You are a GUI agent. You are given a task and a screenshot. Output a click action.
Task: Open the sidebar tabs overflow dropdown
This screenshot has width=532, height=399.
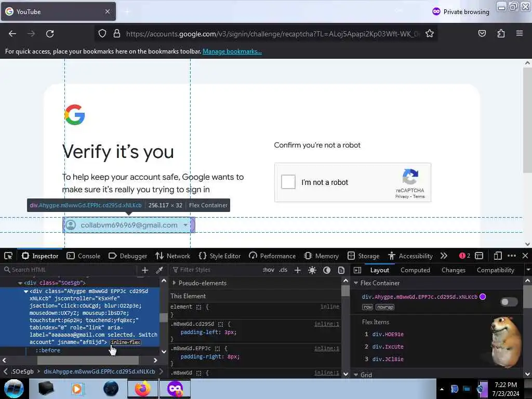click(x=528, y=270)
